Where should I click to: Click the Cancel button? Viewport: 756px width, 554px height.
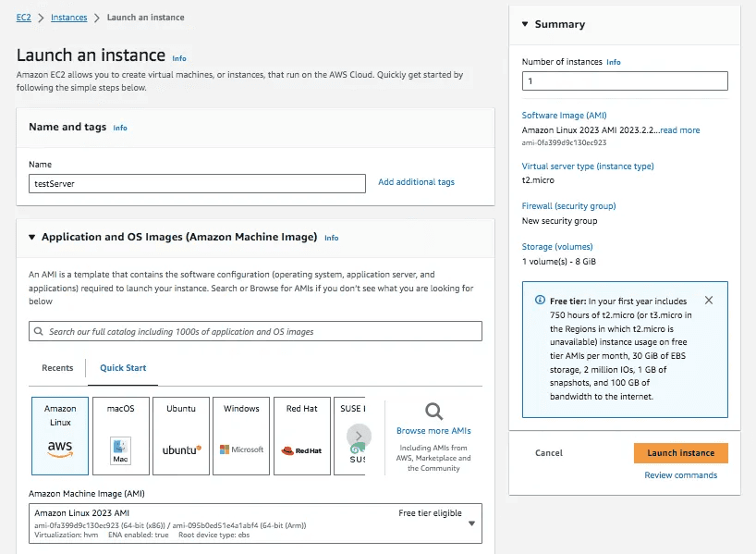coord(549,452)
